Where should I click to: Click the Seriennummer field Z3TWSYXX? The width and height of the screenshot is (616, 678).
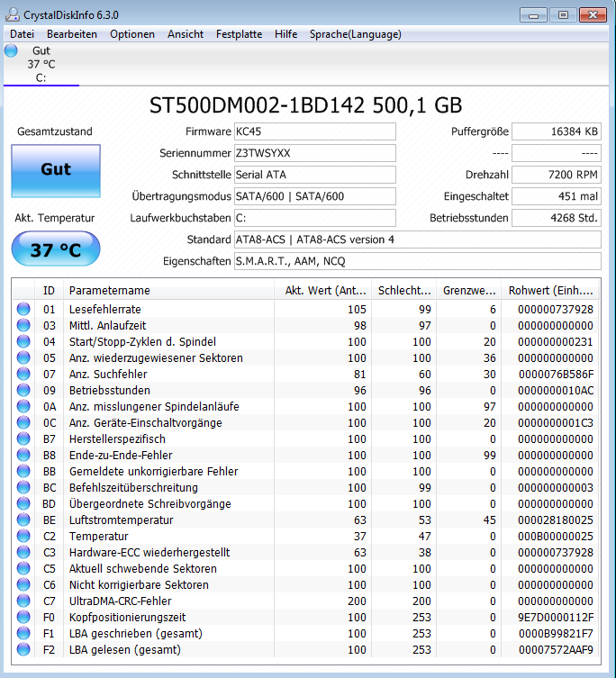(315, 153)
